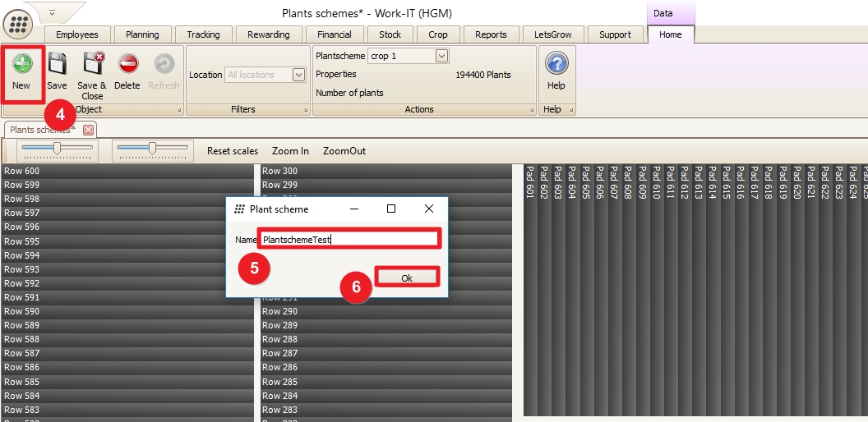Select Row 595
Image resolution: width=868 pixels, height=422 pixels.
point(127,241)
